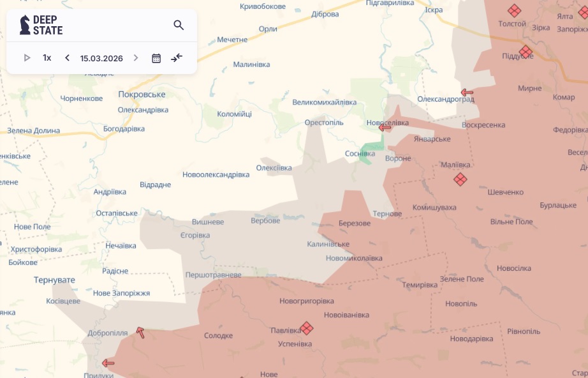Click the red clash marker near Павлівка

tap(307, 328)
